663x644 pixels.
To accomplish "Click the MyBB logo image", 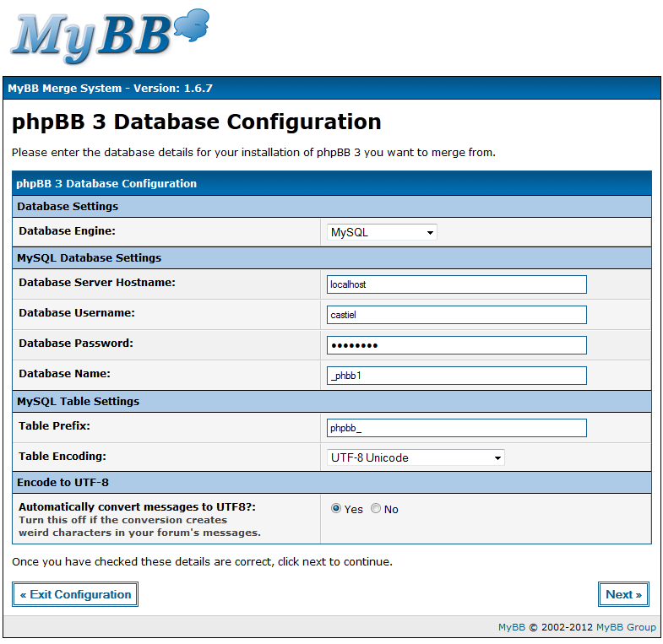I will [110, 36].
